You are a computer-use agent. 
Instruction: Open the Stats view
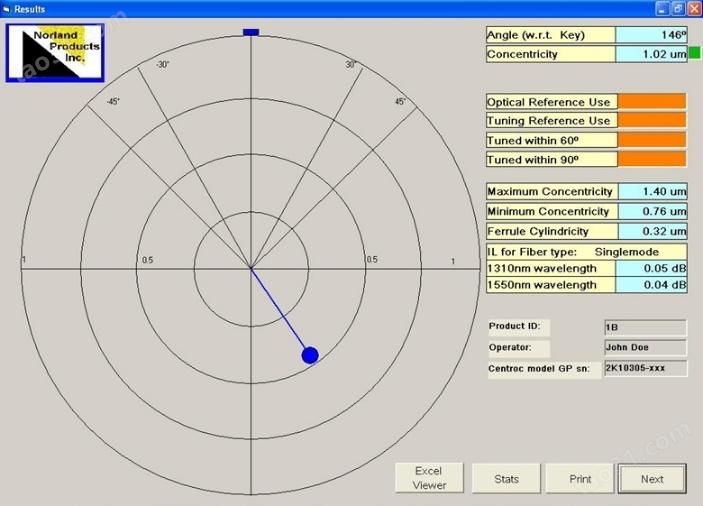click(506, 479)
